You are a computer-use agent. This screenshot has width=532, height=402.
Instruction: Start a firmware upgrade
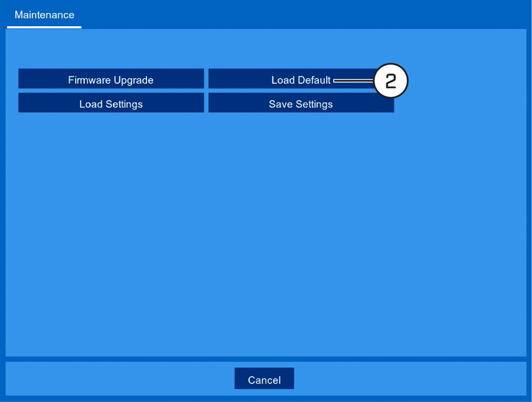(111, 79)
